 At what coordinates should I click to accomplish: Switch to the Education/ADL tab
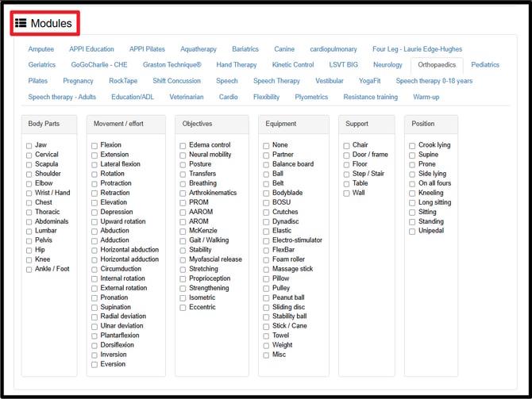coord(133,97)
